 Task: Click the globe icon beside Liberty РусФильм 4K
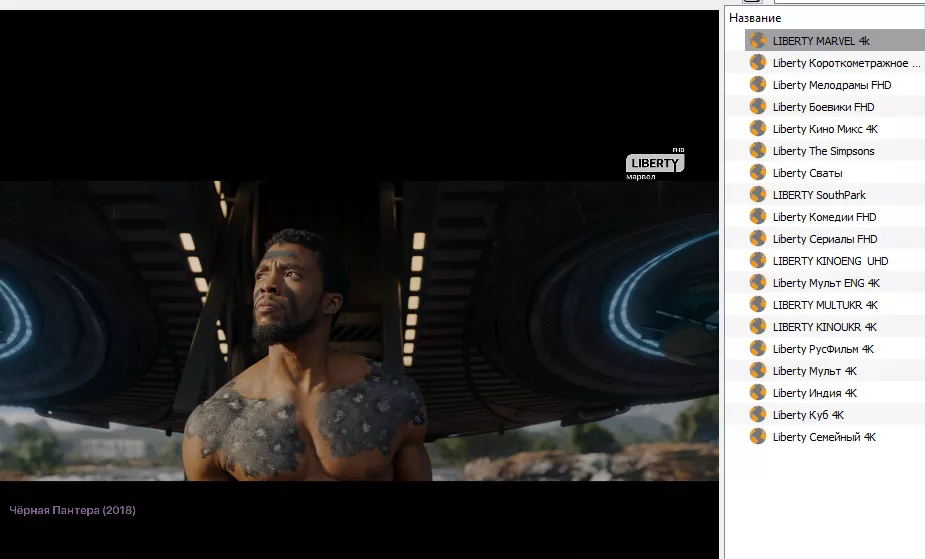pyautogui.click(x=757, y=348)
